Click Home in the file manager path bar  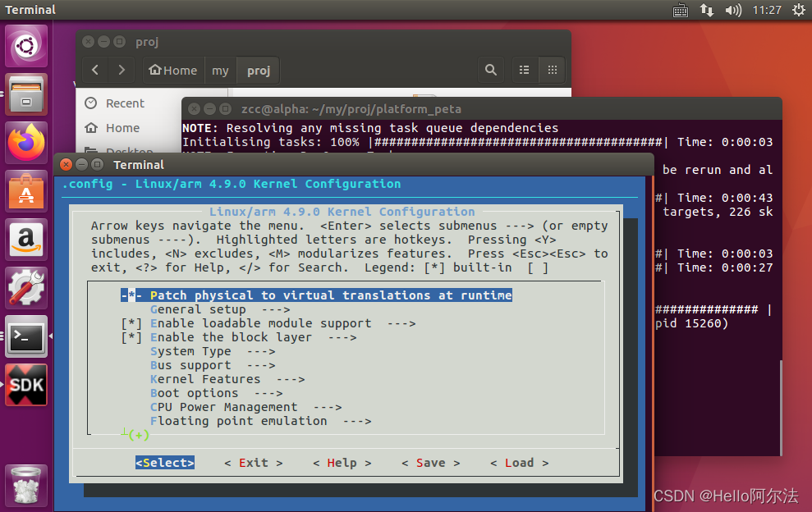172,70
